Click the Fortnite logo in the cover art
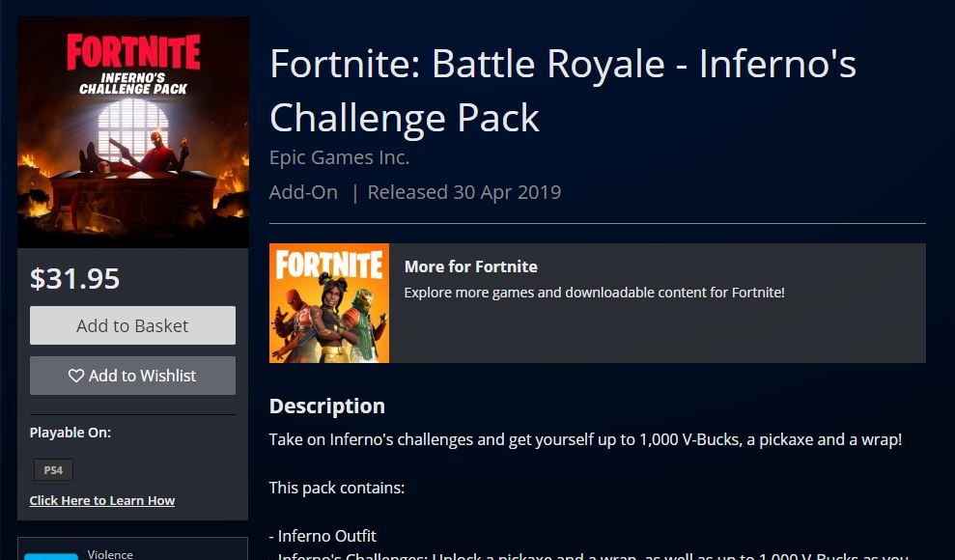Image resolution: width=955 pixels, height=560 pixels. point(133,51)
